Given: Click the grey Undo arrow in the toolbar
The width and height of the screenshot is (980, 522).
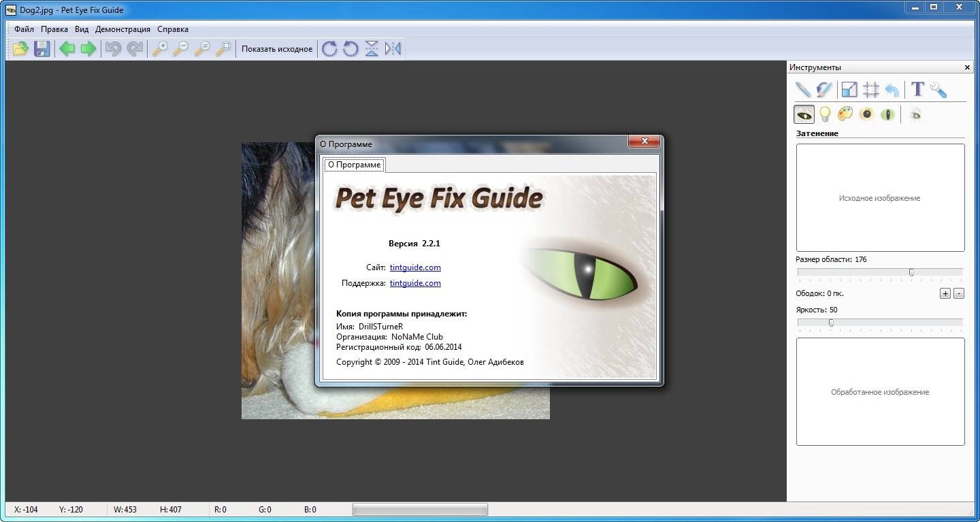Looking at the screenshot, I should 113,48.
